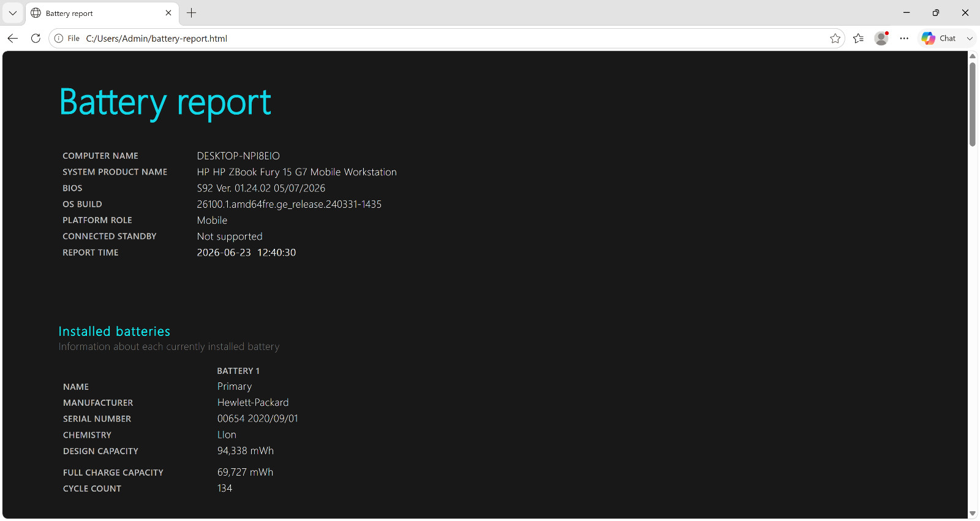Click the COMPUTER NAME label
The width and height of the screenshot is (980, 521).
tap(100, 156)
